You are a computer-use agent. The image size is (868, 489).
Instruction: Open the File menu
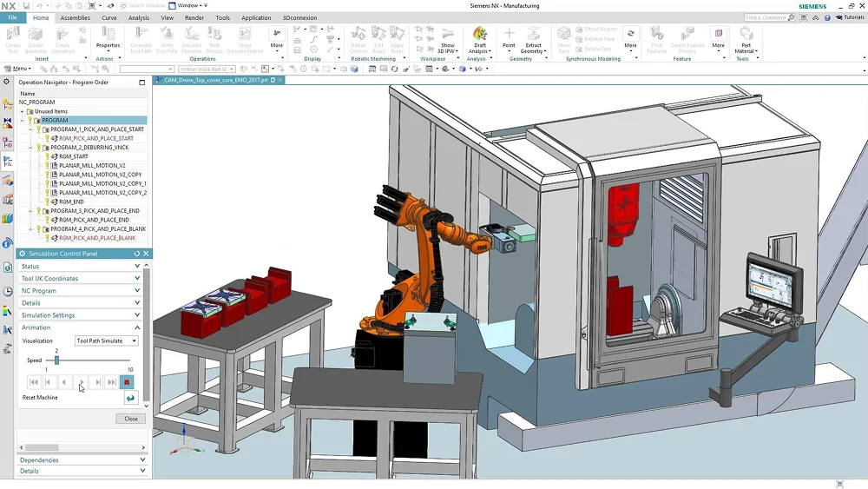(12, 17)
